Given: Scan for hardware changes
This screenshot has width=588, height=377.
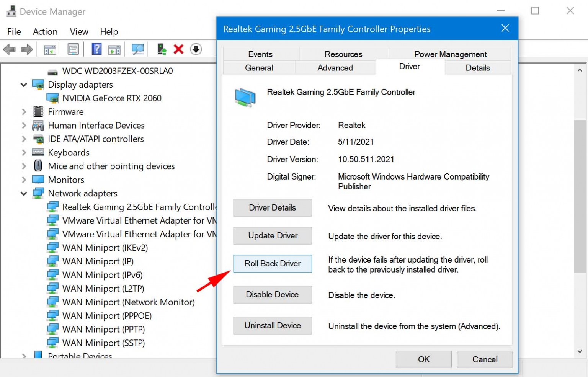Looking at the screenshot, I should [x=138, y=49].
